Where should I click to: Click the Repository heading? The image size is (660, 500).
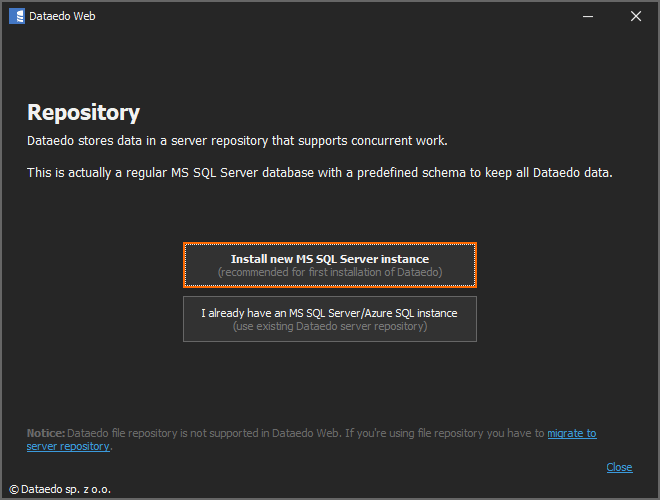coord(83,113)
